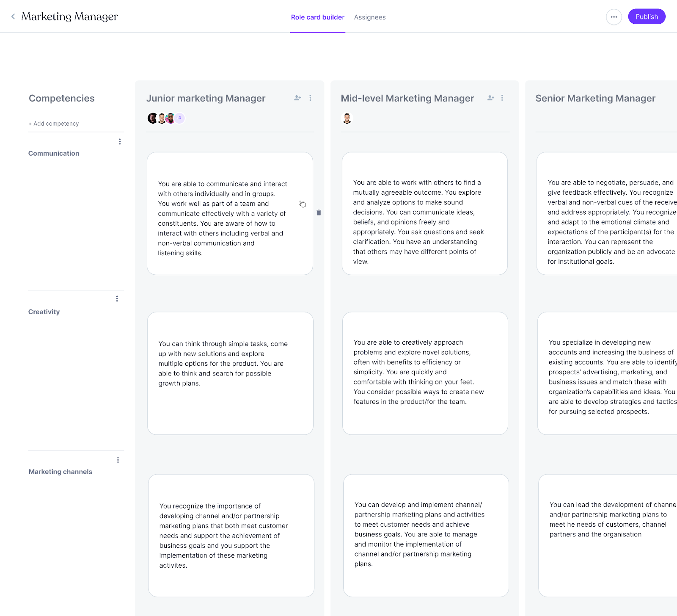Viewport: 677px width, 616px height.
Task: Open the Marketing channels options menu
Action: pyautogui.click(x=118, y=460)
